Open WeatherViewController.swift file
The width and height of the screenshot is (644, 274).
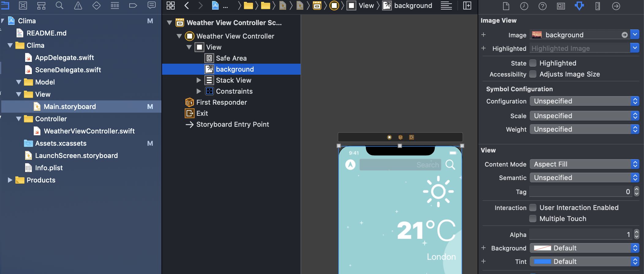pyautogui.click(x=89, y=131)
